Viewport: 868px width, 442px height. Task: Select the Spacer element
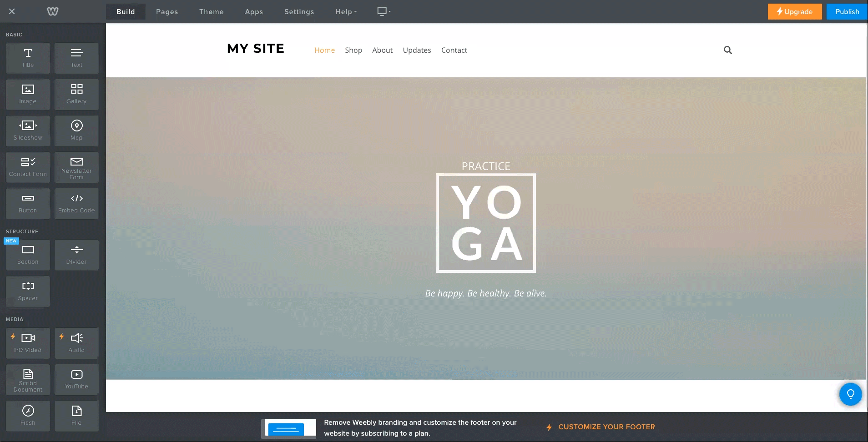[28, 291]
